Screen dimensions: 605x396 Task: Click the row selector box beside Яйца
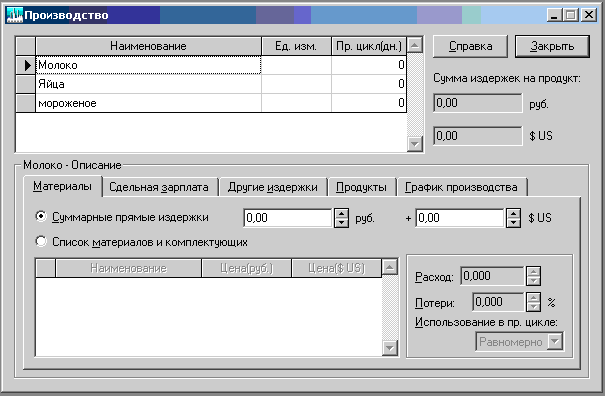(x=26, y=84)
